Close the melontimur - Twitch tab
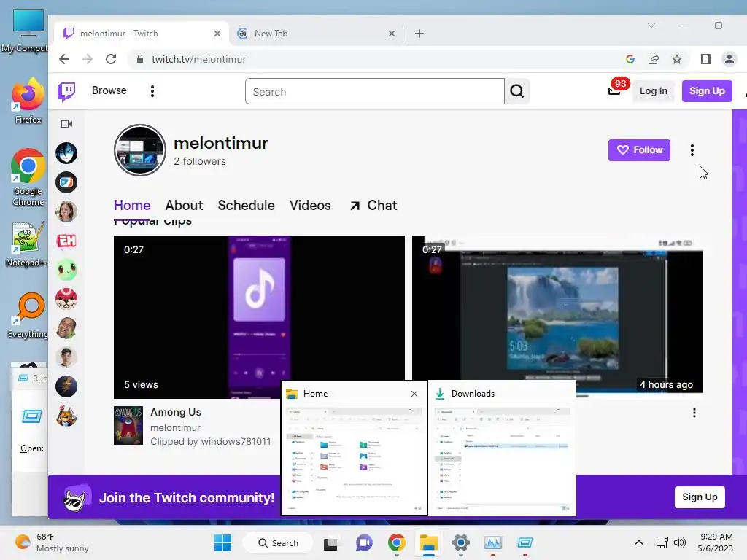Image resolution: width=747 pixels, height=560 pixels. click(217, 34)
